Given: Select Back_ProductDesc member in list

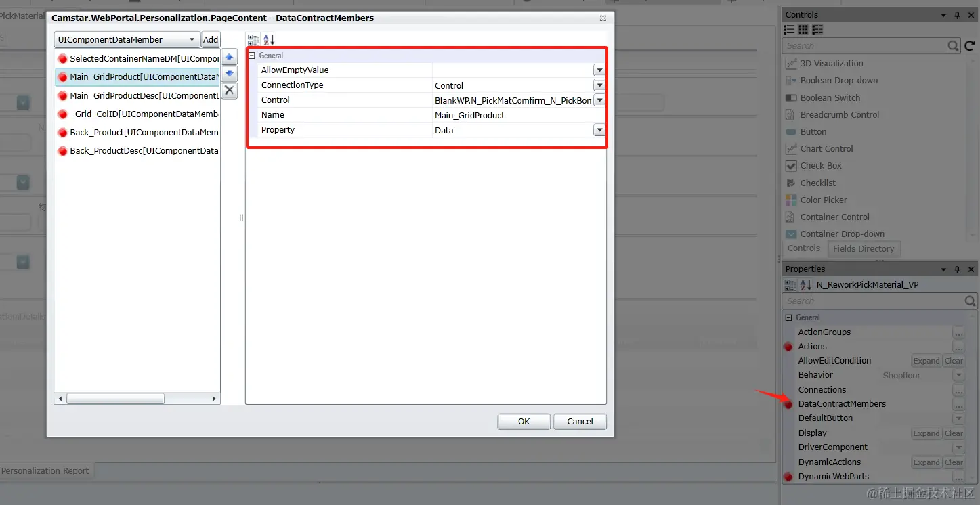Looking at the screenshot, I should pyautogui.click(x=137, y=151).
